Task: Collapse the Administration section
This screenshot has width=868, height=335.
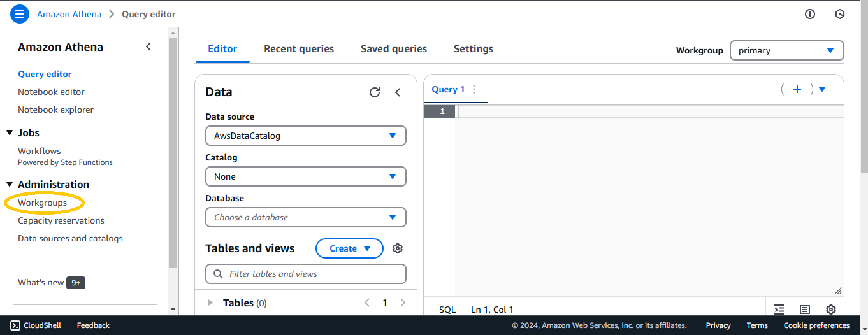Action: point(10,184)
